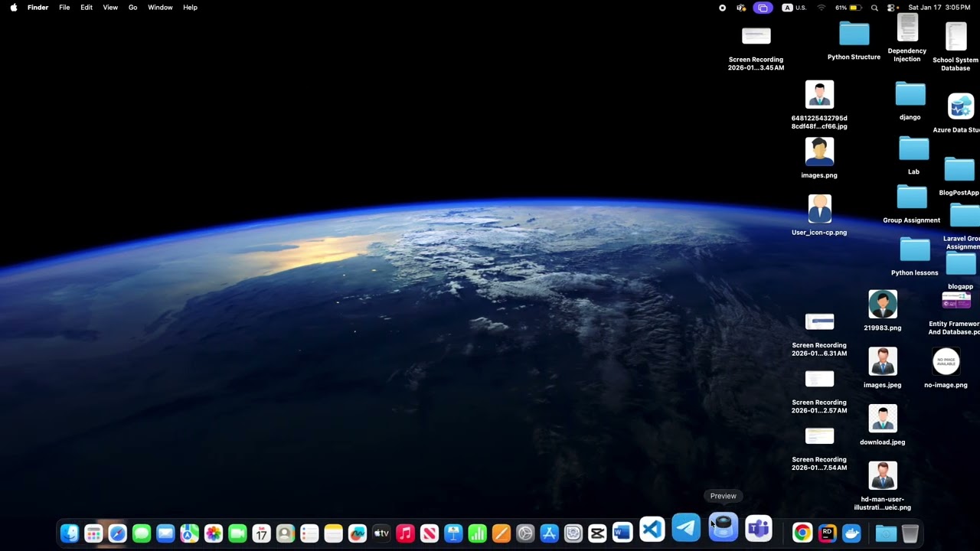The height and width of the screenshot is (551, 980).
Task: Select the School System Database file
Action: (x=955, y=47)
